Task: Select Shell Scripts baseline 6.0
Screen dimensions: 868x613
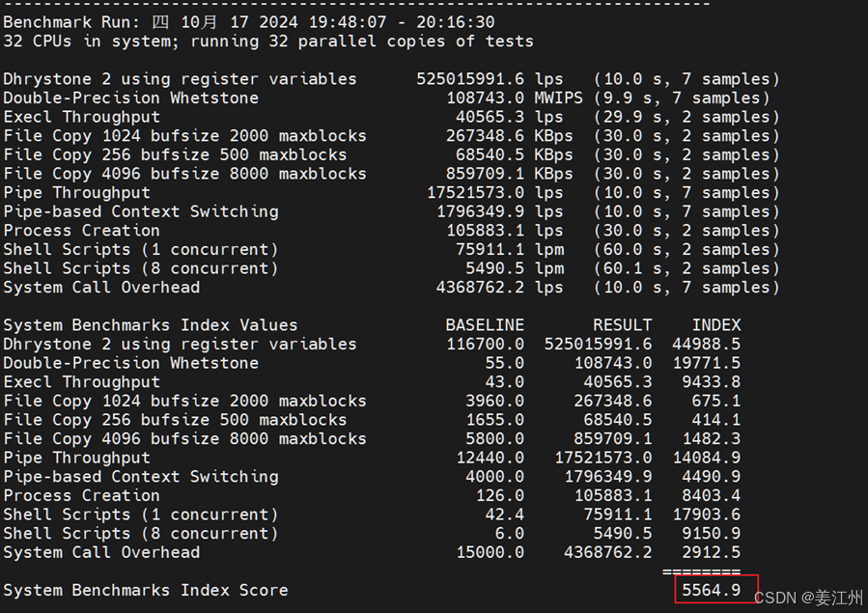Action: 509,533
